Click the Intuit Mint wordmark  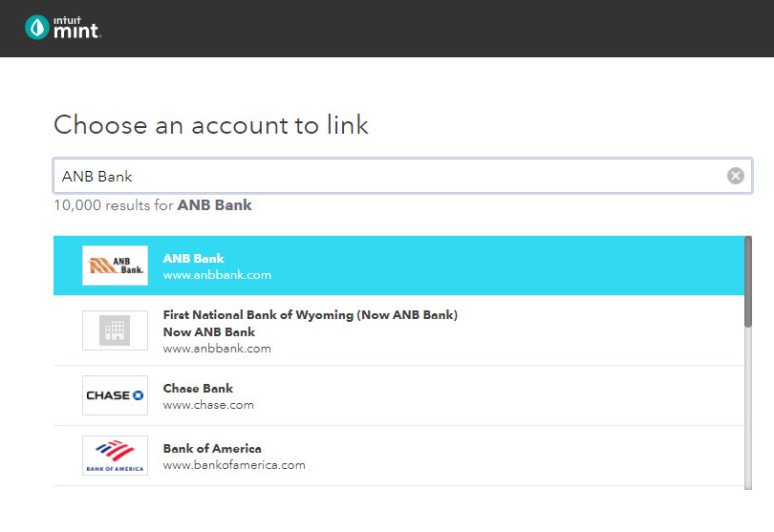pos(76,29)
